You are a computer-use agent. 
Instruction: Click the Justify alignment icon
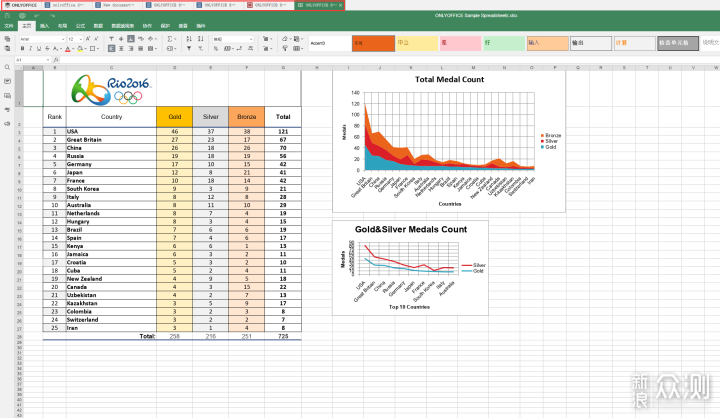tap(141, 48)
